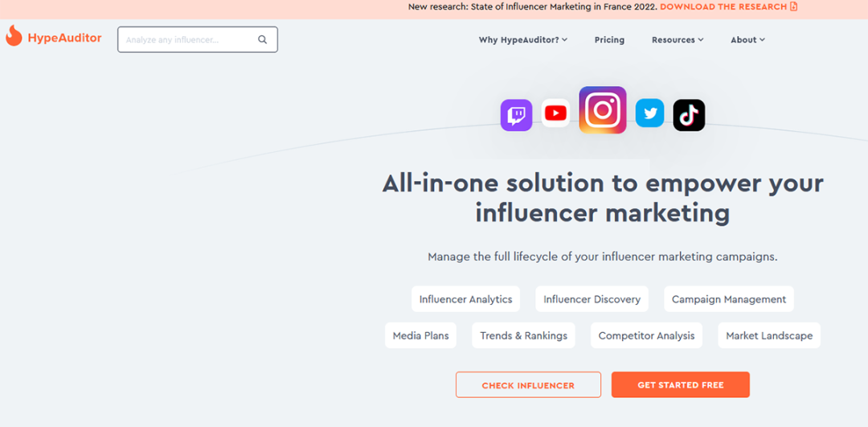
Task: Focus the Analyze any influencer search field
Action: pyautogui.click(x=198, y=40)
